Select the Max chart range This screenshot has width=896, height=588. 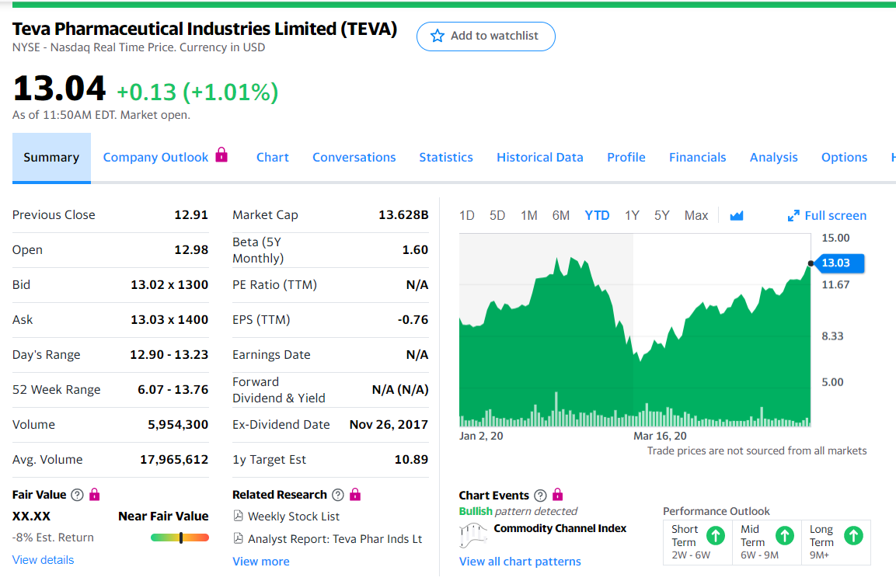(x=696, y=215)
